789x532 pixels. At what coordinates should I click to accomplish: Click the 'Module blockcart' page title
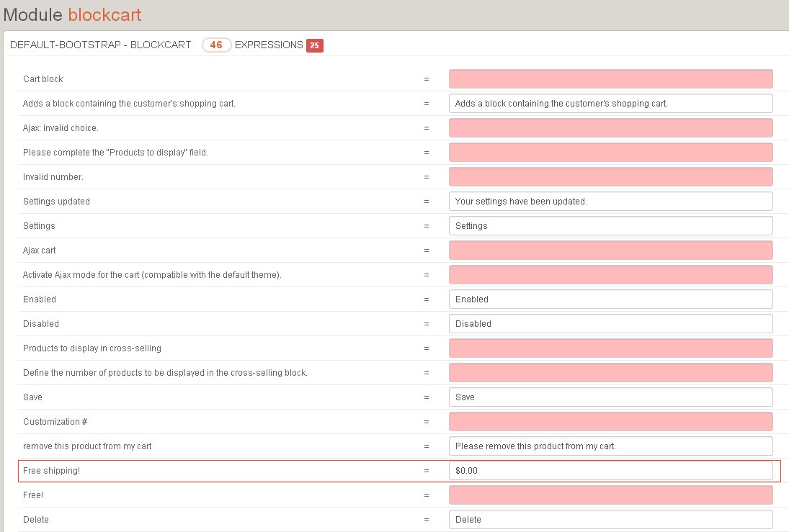tap(73, 14)
